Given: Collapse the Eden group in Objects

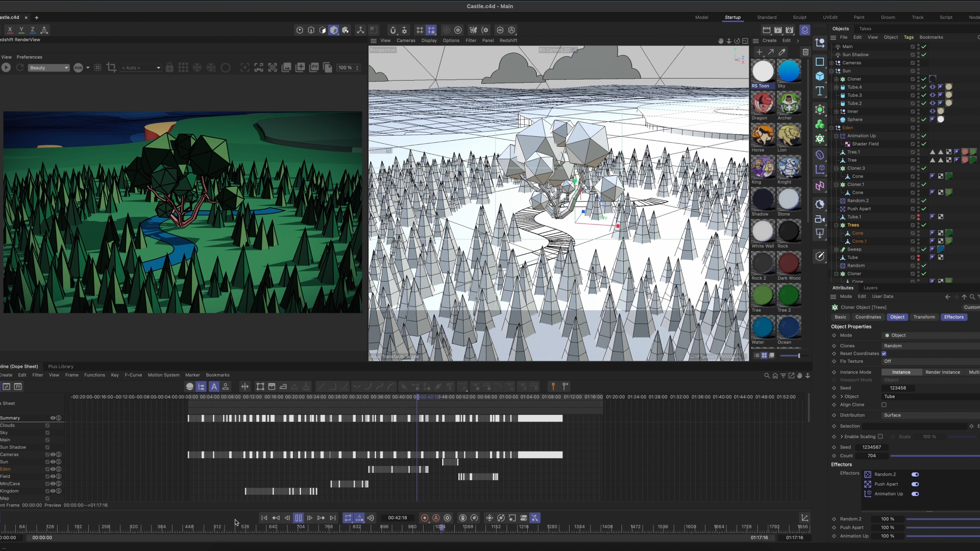Looking at the screenshot, I should click(x=832, y=128).
